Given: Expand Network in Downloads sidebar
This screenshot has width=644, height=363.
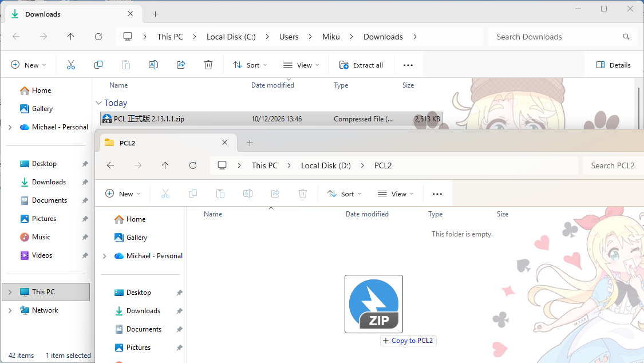Looking at the screenshot, I should 10,310.
